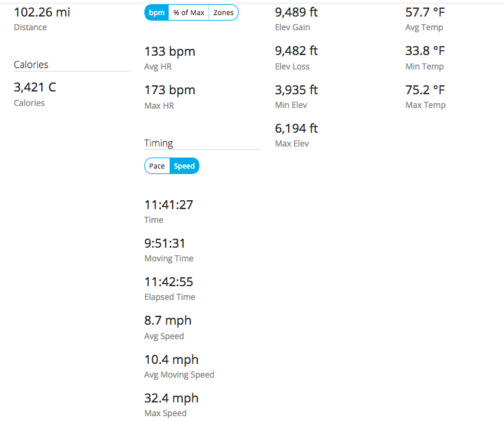Click the 32.4 mph Max Speed value

(171, 398)
